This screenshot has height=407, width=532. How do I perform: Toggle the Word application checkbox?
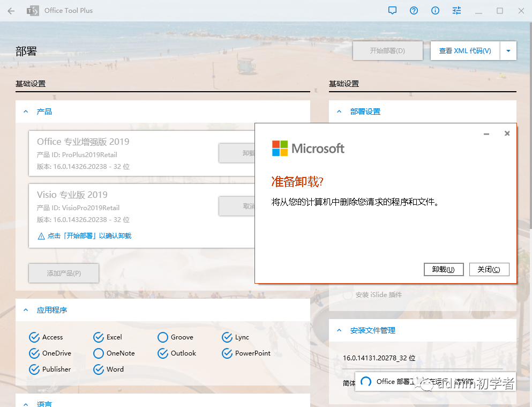click(99, 369)
